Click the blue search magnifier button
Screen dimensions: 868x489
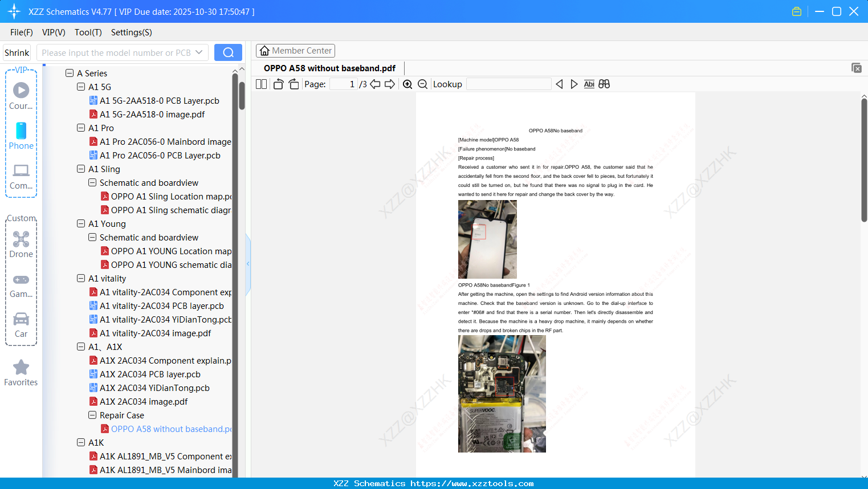(x=228, y=52)
